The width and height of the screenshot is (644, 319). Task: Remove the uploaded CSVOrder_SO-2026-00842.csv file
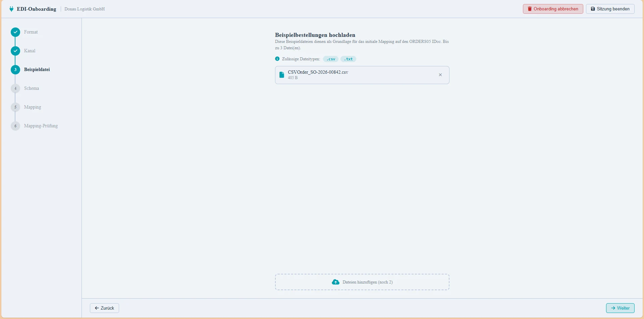440,75
